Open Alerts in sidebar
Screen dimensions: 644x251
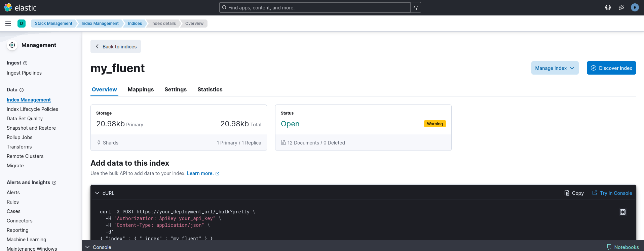pos(13,193)
